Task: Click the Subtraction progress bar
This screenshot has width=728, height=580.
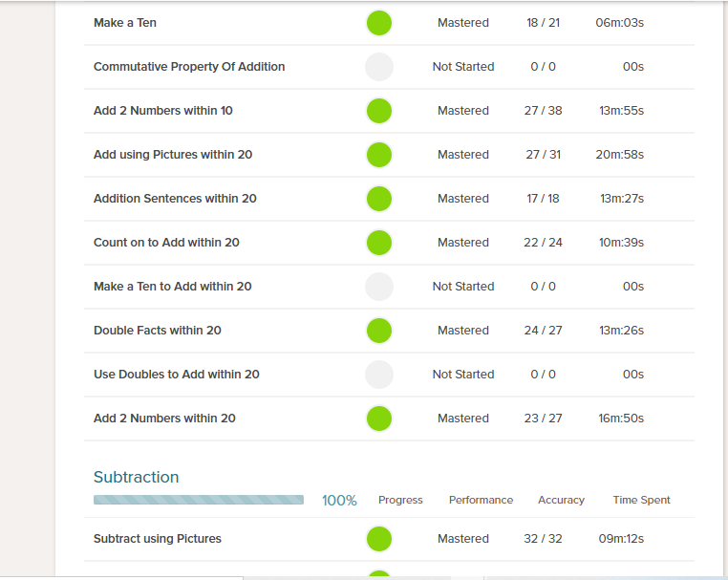Action: point(199,500)
